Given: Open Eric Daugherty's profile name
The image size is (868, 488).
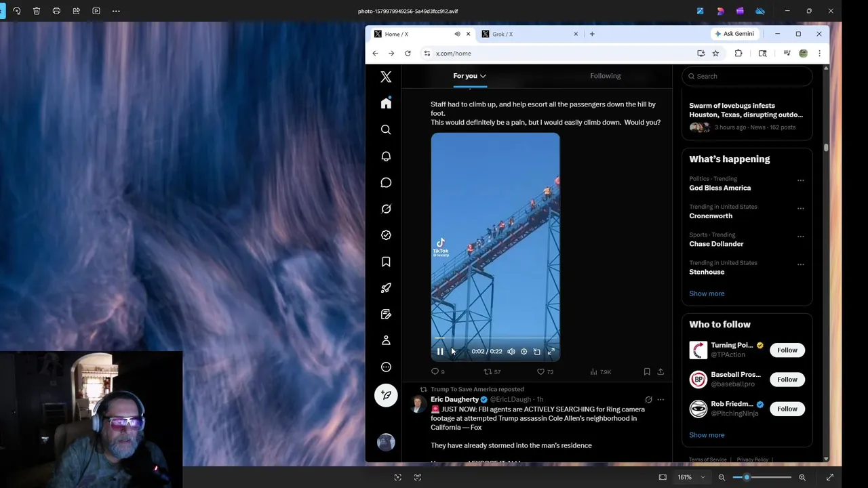Looking at the screenshot, I should [454, 399].
